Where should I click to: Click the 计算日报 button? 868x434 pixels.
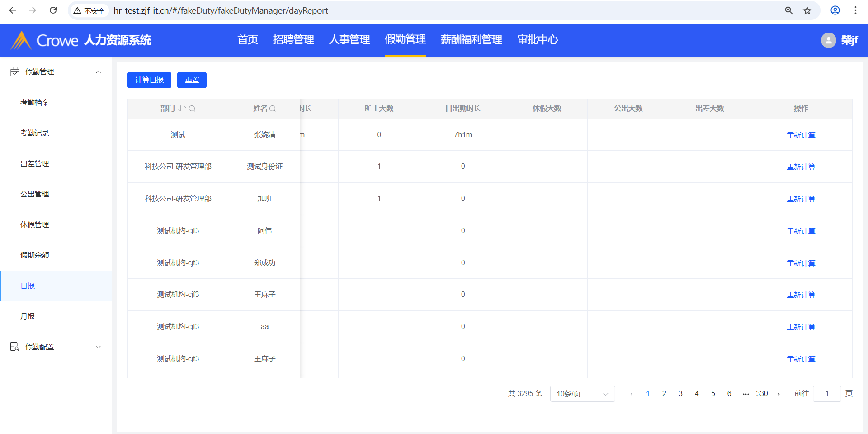pyautogui.click(x=149, y=80)
